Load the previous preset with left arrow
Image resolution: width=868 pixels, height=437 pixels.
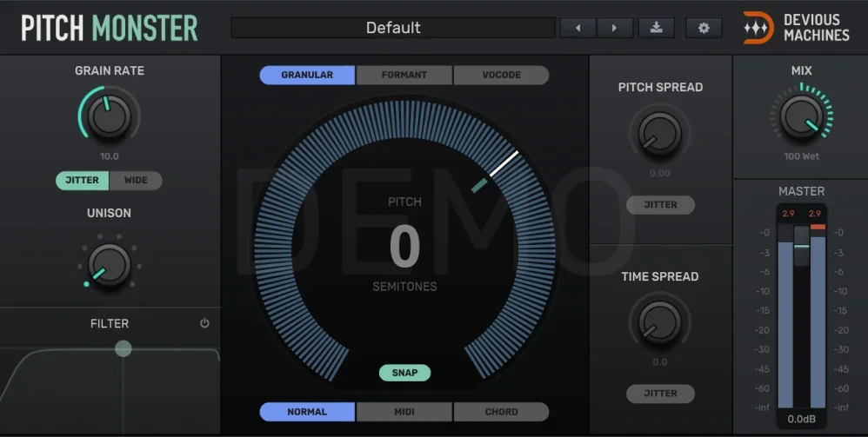click(x=578, y=28)
